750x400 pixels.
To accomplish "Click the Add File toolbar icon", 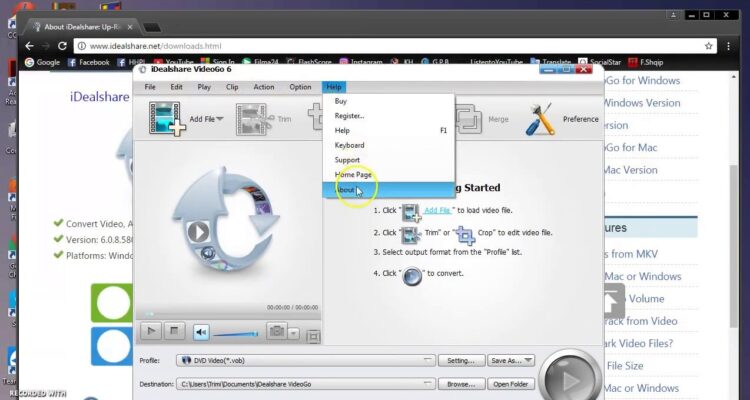I will 166,118.
